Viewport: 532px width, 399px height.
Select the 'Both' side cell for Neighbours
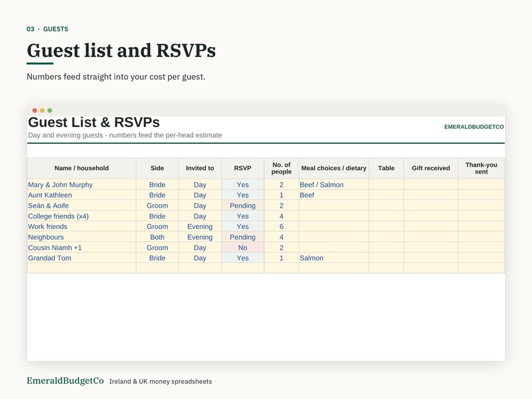157,237
